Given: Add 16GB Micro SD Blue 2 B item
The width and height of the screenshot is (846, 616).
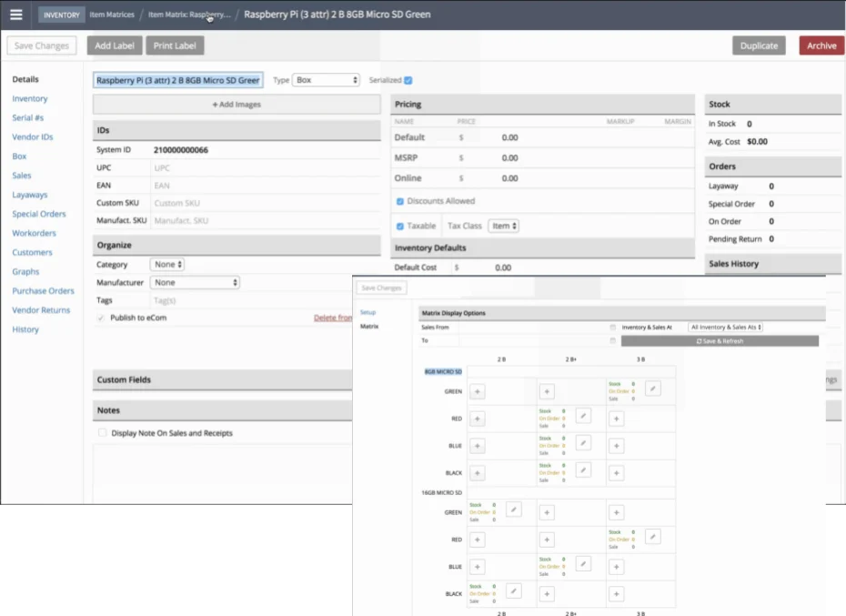Looking at the screenshot, I should (477, 567).
